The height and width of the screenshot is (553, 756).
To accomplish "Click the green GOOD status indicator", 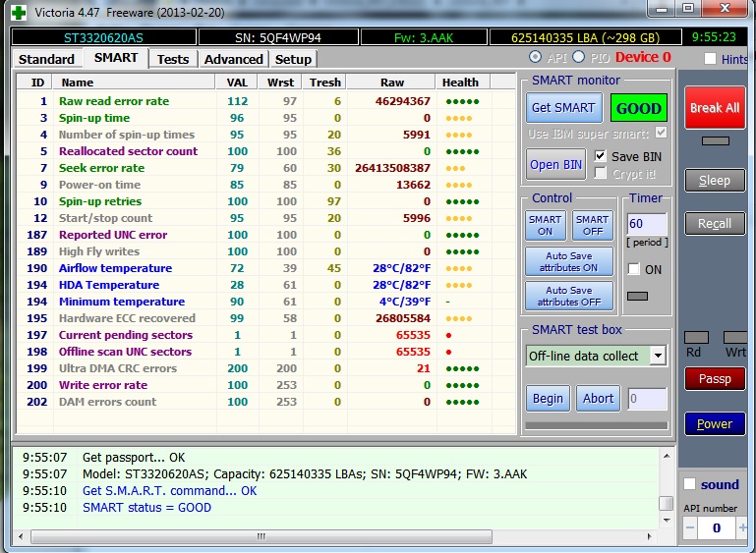I will coord(639,108).
